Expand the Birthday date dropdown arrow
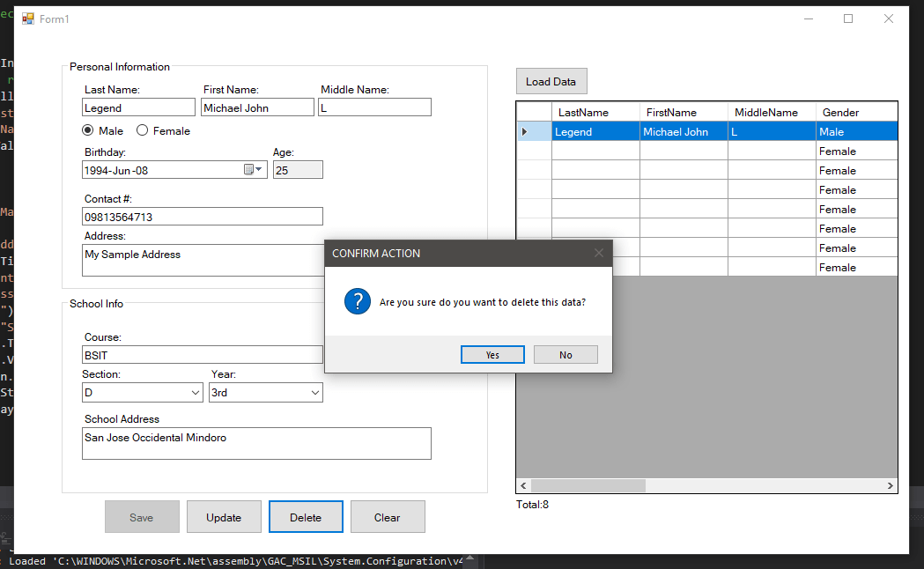Viewport: 924px width, 569px height. [260, 169]
